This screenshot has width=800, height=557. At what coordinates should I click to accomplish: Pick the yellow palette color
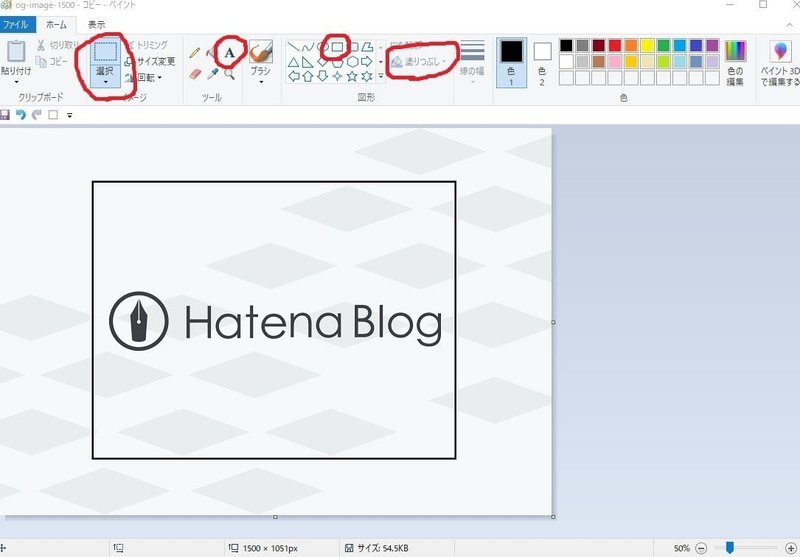(647, 45)
